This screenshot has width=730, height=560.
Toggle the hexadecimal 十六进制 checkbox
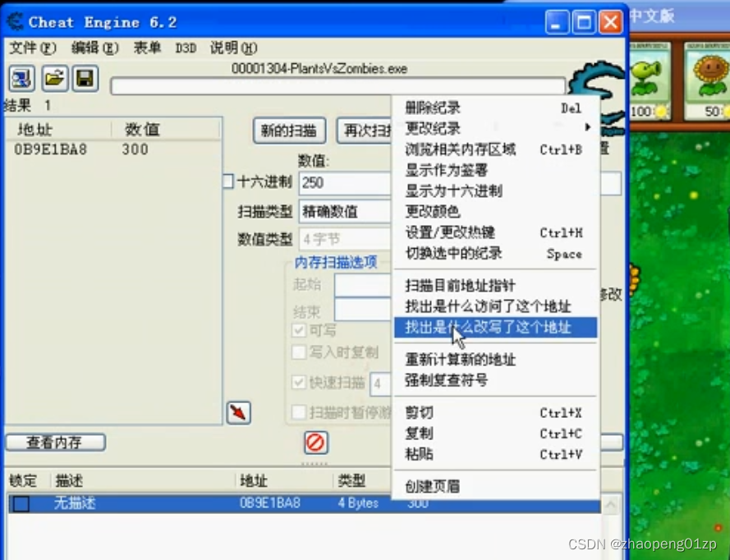tap(228, 181)
